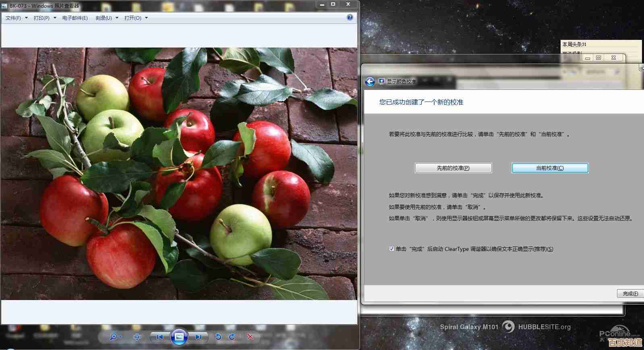Image resolution: width=644 pixels, height=350 pixels.
Task: Minimize the Windows Photo Viewer window
Action: coord(322,4)
